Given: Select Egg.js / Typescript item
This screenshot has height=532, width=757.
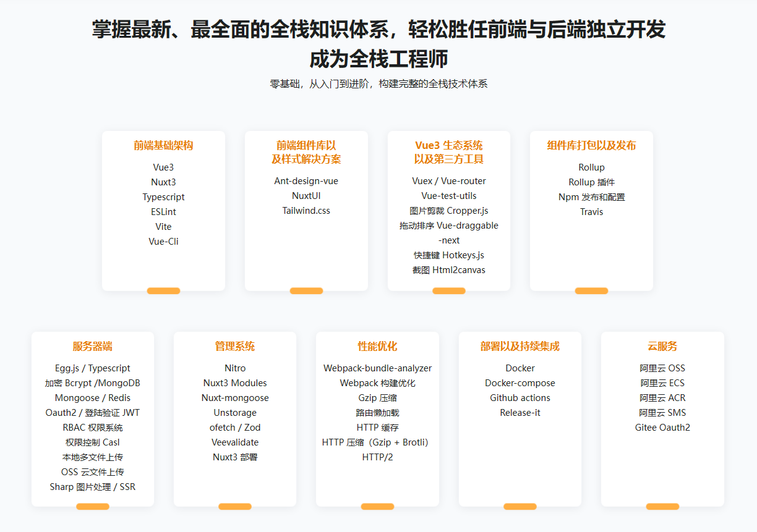Looking at the screenshot, I should pos(93,368).
